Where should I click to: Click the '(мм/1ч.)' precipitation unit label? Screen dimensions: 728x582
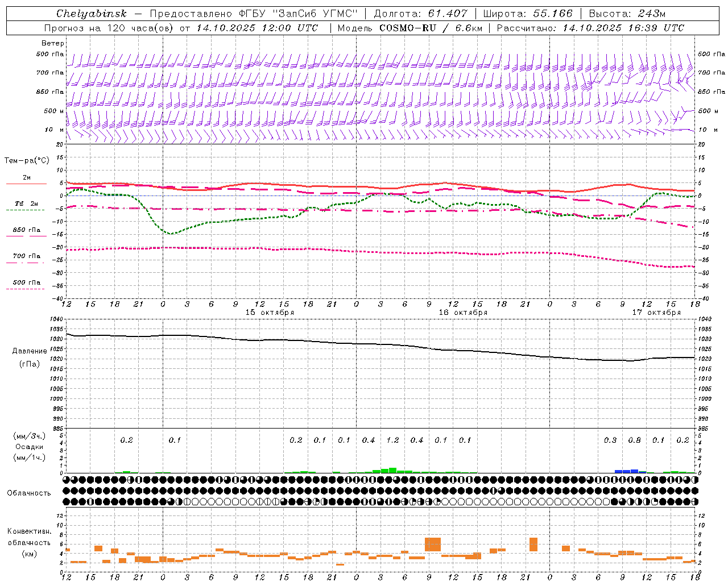pyautogui.click(x=30, y=458)
